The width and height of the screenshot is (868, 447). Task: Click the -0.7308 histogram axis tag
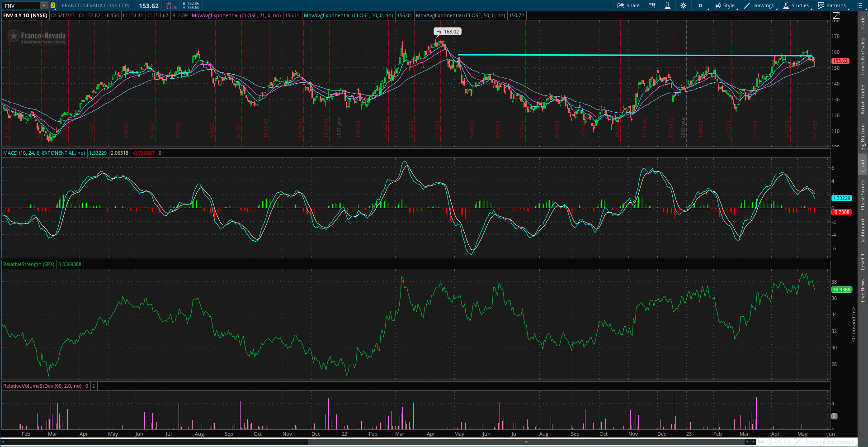tap(841, 212)
